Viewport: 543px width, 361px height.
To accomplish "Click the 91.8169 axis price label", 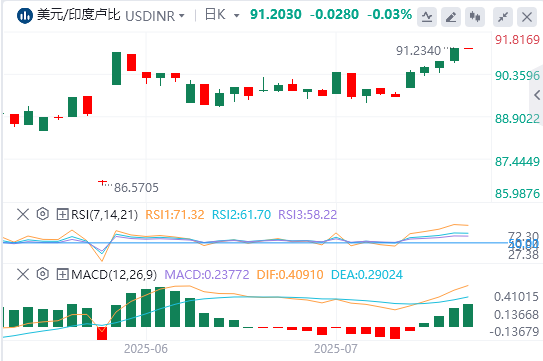I will click(x=517, y=39).
